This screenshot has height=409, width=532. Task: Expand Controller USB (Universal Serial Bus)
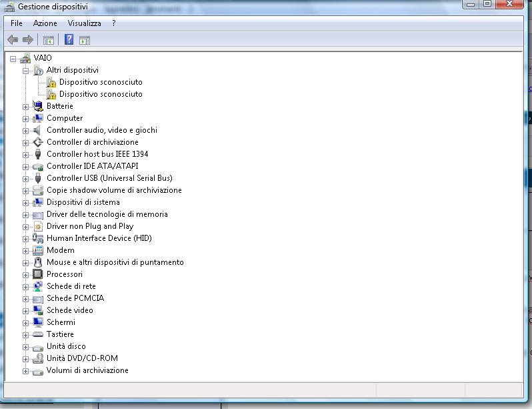pos(26,179)
